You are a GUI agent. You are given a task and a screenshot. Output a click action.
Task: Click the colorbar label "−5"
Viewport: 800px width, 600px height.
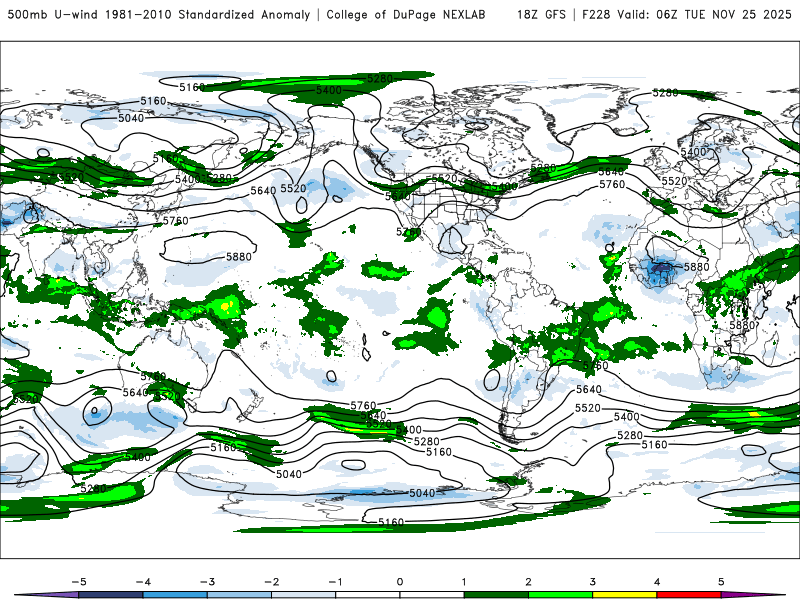79,582
